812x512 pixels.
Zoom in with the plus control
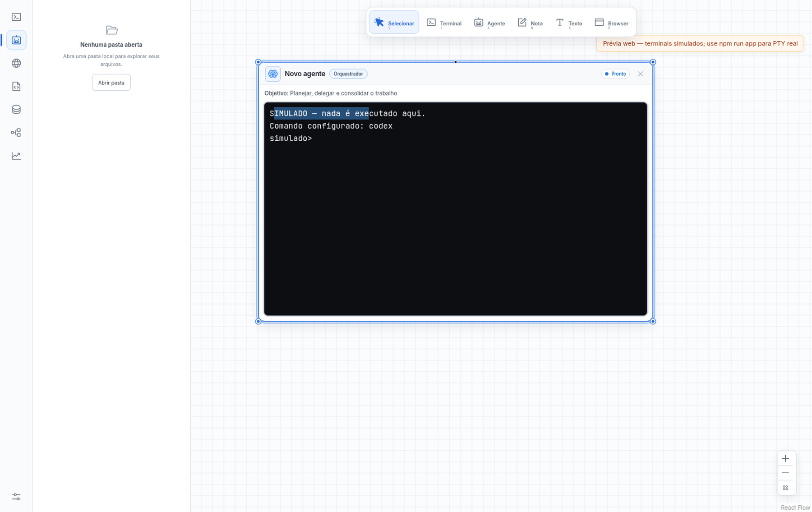point(785,459)
